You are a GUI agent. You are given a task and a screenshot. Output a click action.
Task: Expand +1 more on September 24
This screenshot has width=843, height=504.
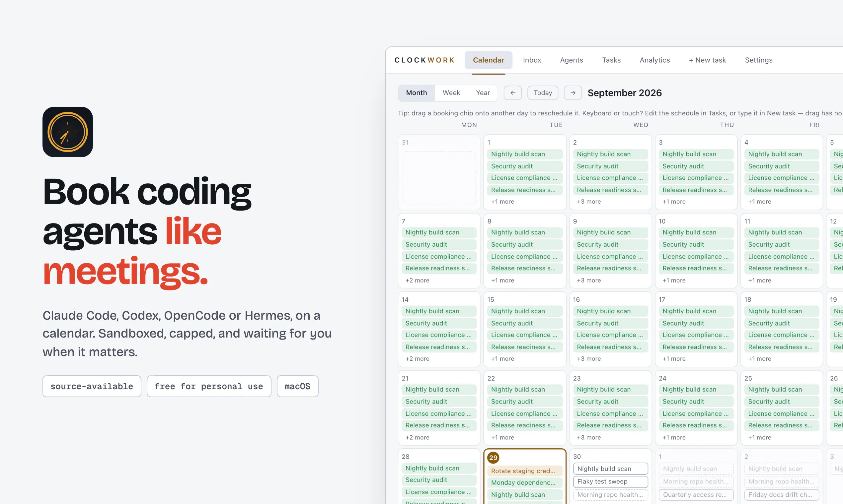pyautogui.click(x=674, y=437)
